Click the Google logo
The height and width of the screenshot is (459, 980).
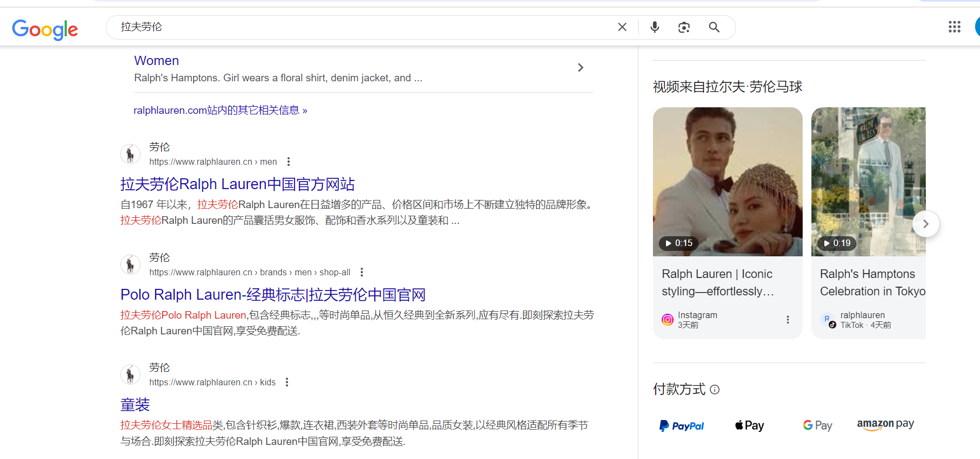(45, 29)
